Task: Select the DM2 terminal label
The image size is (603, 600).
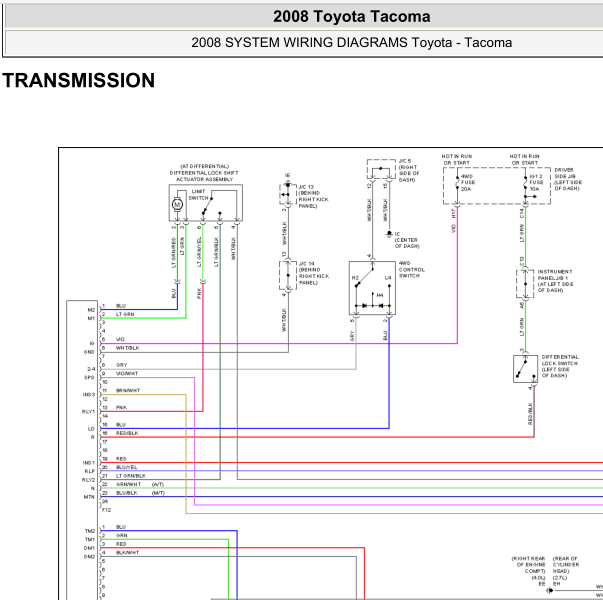Action: 90,557
